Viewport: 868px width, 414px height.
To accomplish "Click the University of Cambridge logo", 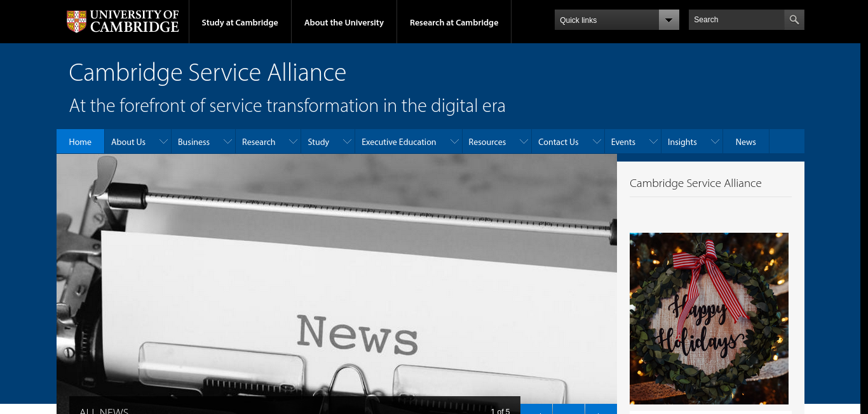I will coord(123,22).
